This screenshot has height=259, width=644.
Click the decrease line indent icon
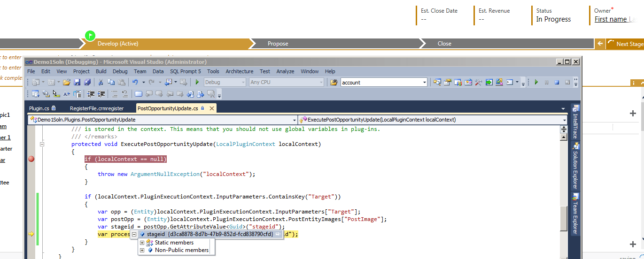(x=91, y=94)
